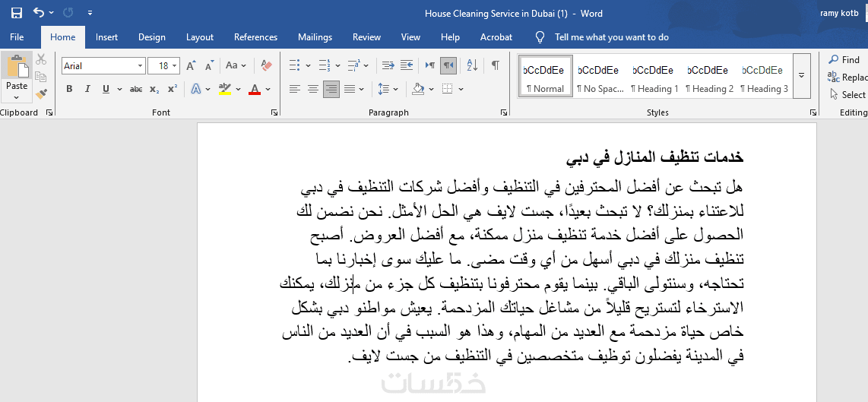Click the Paste clipboard icon

(x=17, y=66)
